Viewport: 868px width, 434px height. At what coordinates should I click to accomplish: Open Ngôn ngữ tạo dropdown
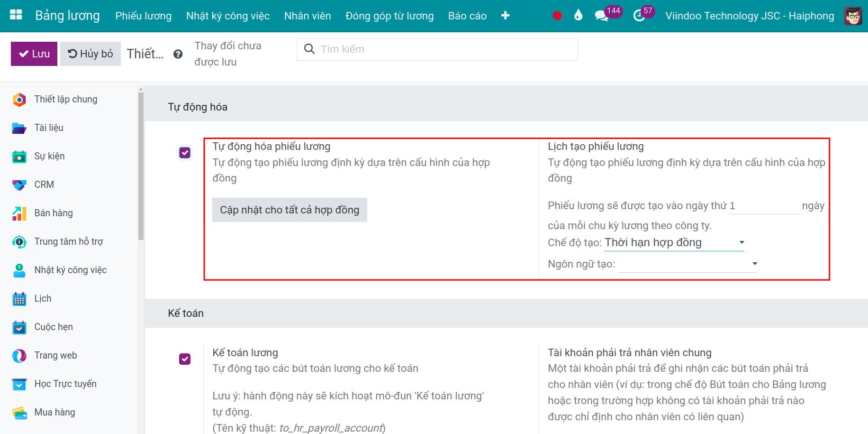click(688, 264)
